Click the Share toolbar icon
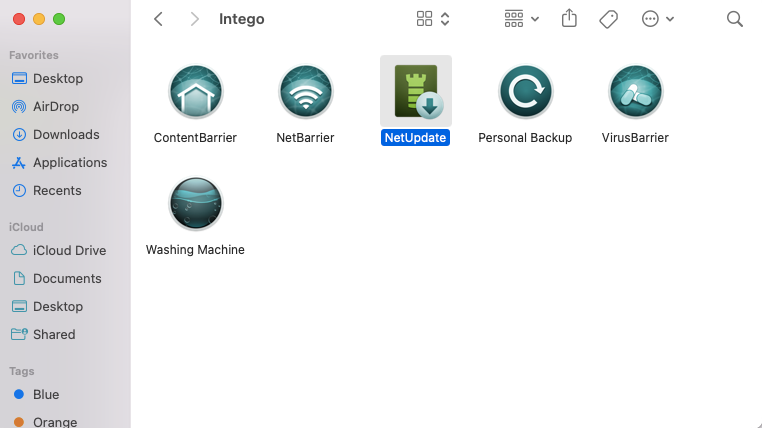 coord(569,18)
